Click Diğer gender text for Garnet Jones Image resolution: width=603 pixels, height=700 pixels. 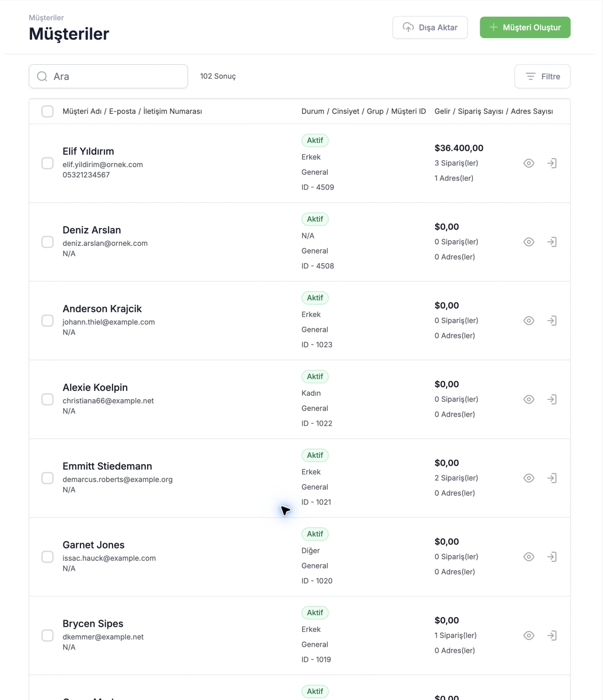point(311,551)
